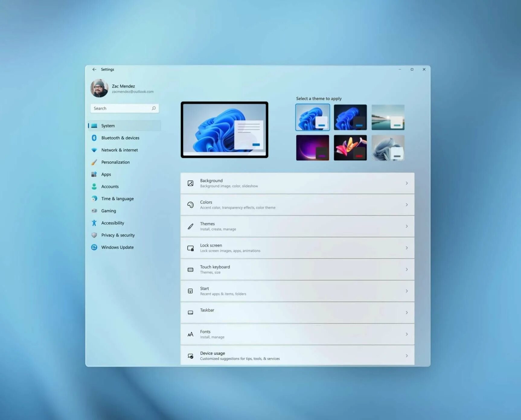Viewport: 521px width, 420px height.
Task: Click the Privacy & security shield icon
Action: click(94, 235)
